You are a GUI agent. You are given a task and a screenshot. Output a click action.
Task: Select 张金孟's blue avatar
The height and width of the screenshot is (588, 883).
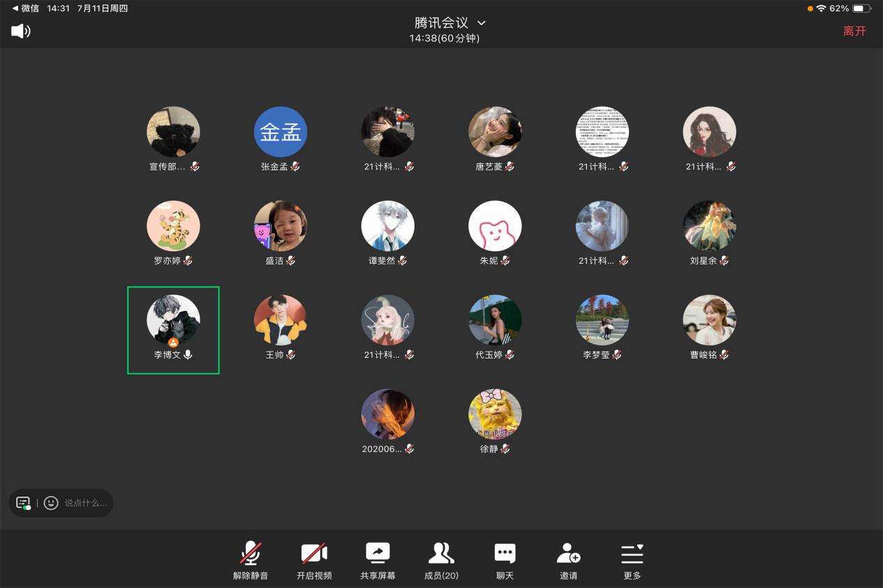pos(281,133)
